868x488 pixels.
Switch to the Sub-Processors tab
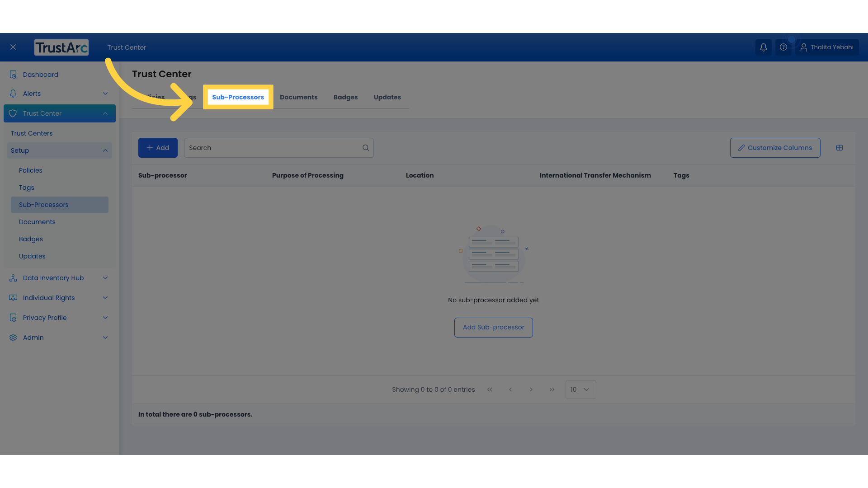tap(238, 97)
